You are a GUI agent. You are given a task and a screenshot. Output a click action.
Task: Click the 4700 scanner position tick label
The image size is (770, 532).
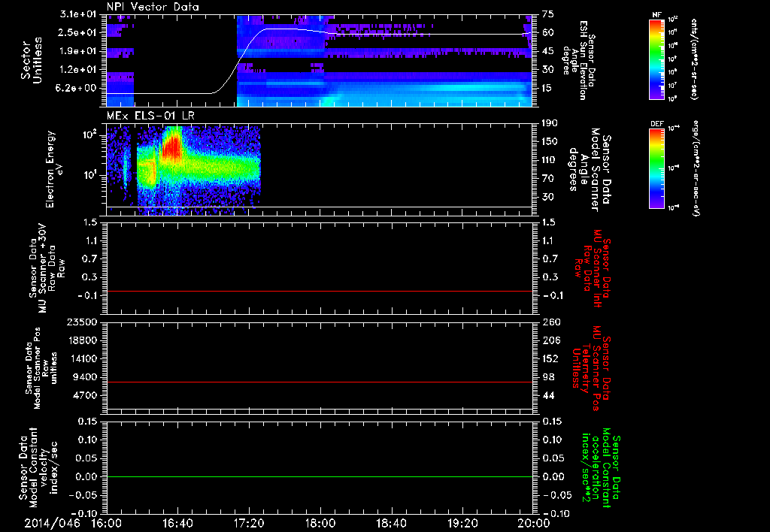86,395
